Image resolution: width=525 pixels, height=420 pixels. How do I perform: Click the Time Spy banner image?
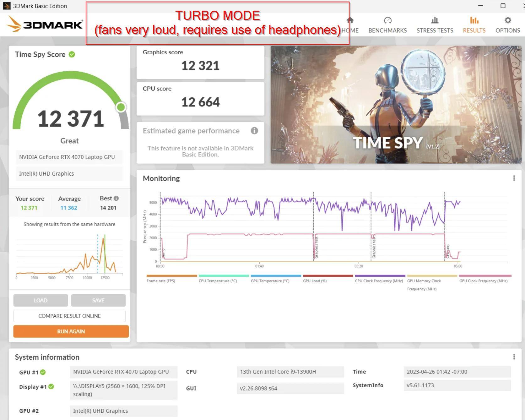point(396,105)
